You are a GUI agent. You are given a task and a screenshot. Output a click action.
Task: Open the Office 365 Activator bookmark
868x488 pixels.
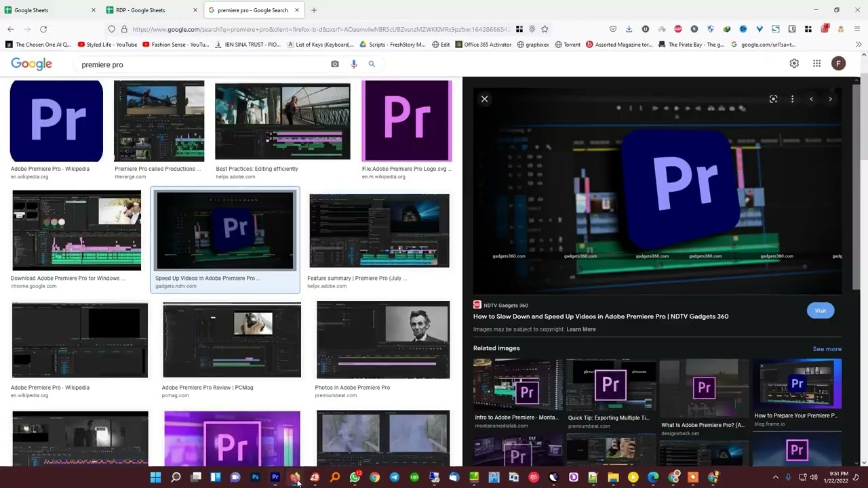pyautogui.click(x=483, y=45)
